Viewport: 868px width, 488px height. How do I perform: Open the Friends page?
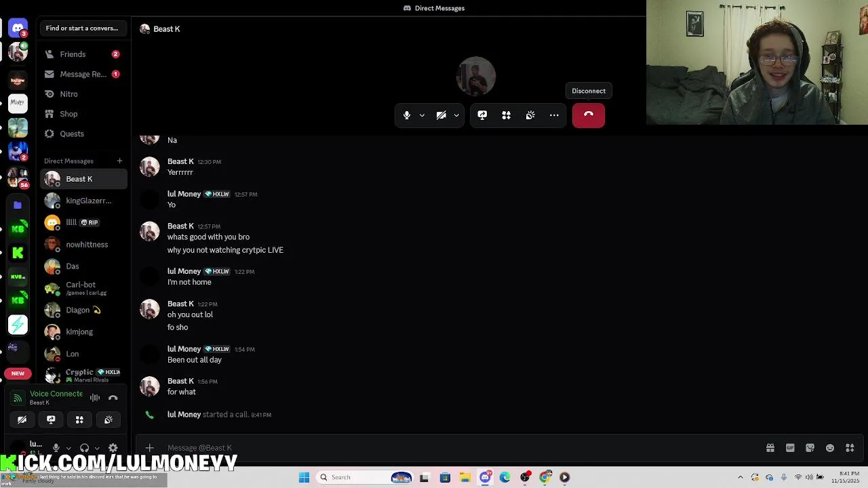point(82,54)
